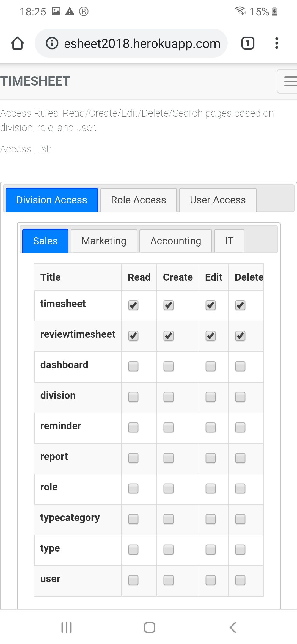Enable Read permission for user
This screenshot has width=297, height=644.
pyautogui.click(x=133, y=580)
